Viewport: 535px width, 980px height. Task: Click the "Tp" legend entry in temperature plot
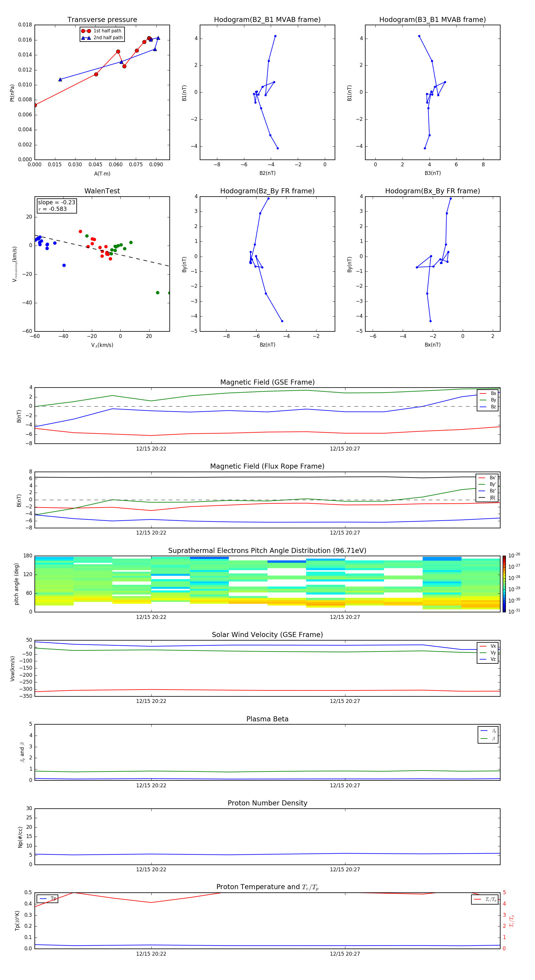point(47,899)
